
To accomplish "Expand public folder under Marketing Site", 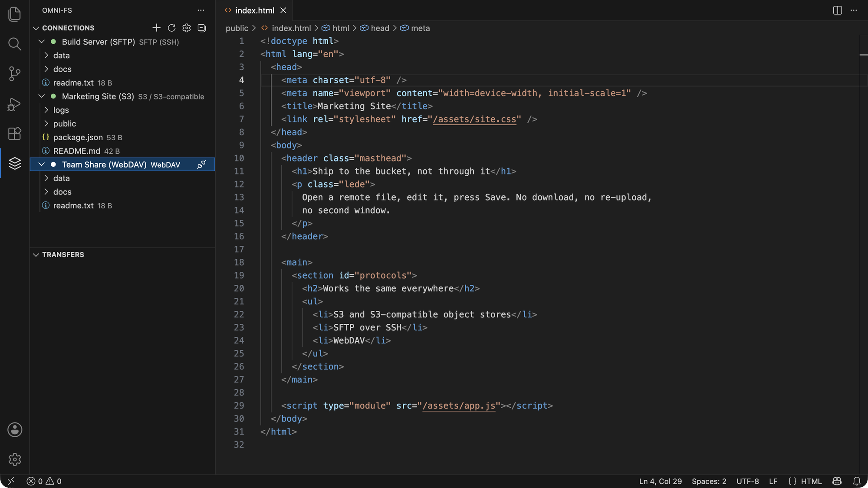I will point(46,123).
